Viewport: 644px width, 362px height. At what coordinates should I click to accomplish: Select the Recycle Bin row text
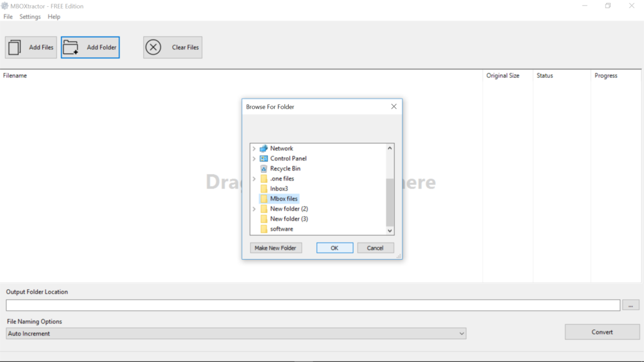pos(285,168)
